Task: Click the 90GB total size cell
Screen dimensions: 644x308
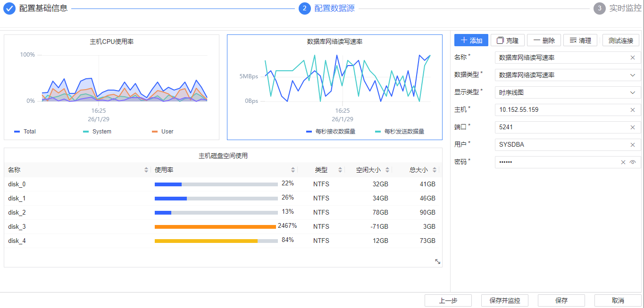Action: click(x=427, y=213)
